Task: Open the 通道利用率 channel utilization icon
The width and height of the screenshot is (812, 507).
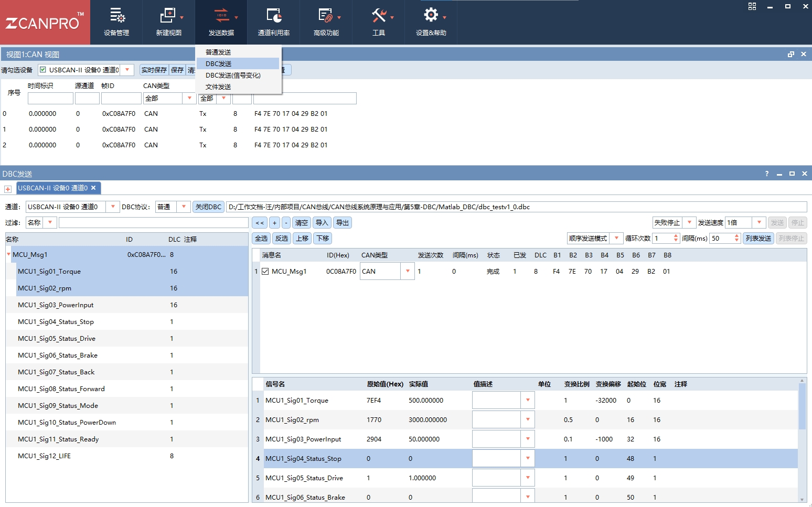Action: click(274, 16)
